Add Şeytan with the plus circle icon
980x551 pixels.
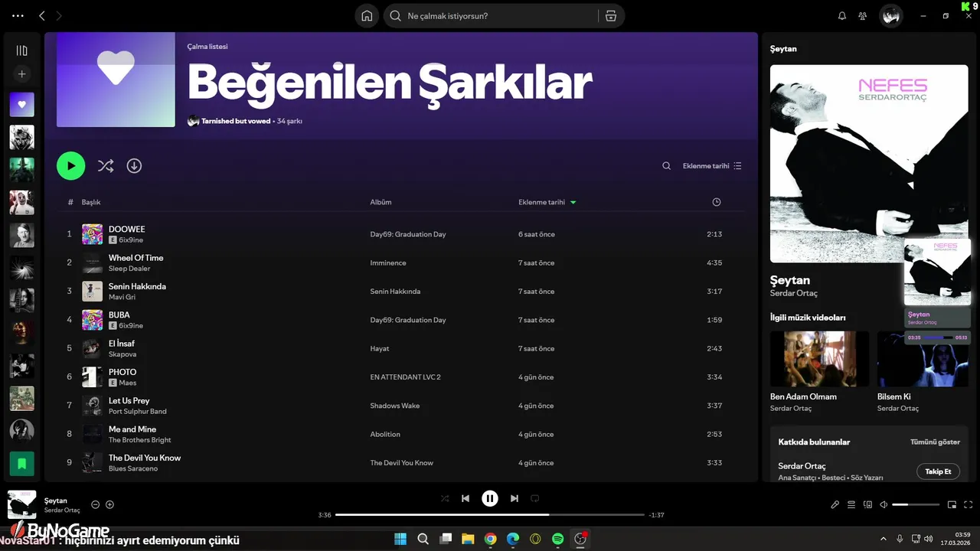pos(109,504)
